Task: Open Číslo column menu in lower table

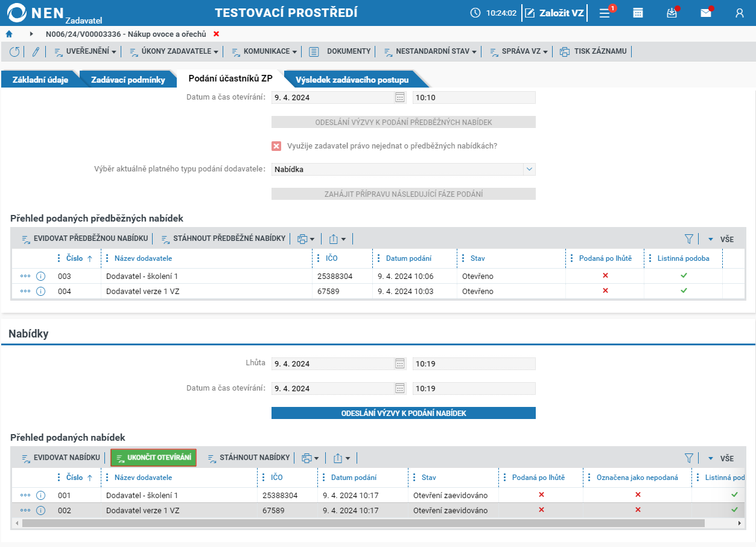Action: tap(59, 478)
